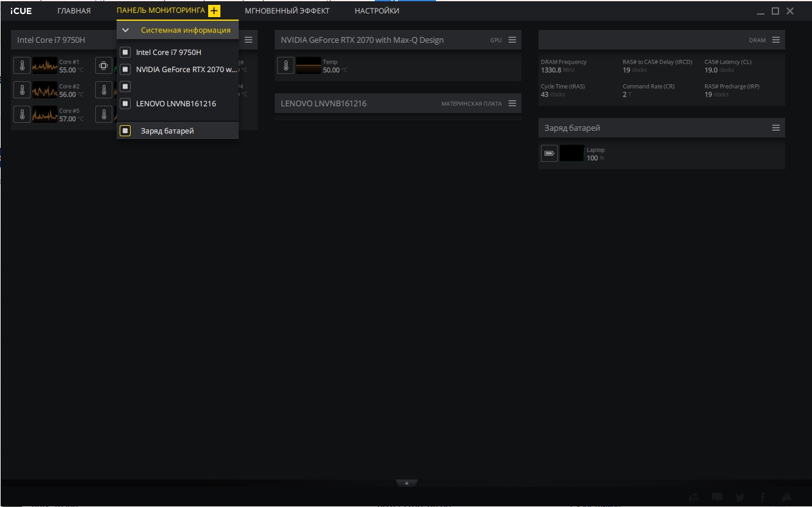
Task: Click the Core #2 temperature graph thumbnail
Action: click(45, 90)
